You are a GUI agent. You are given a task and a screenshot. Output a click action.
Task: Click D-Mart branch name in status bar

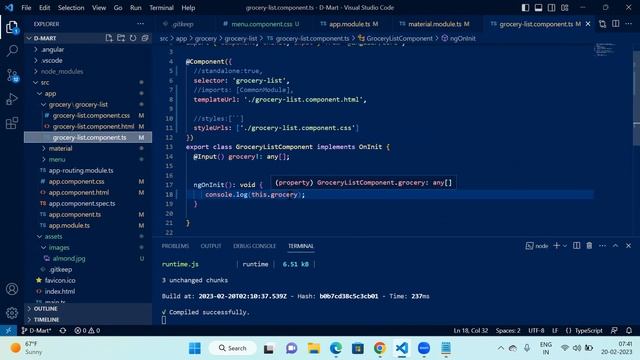click(37, 330)
